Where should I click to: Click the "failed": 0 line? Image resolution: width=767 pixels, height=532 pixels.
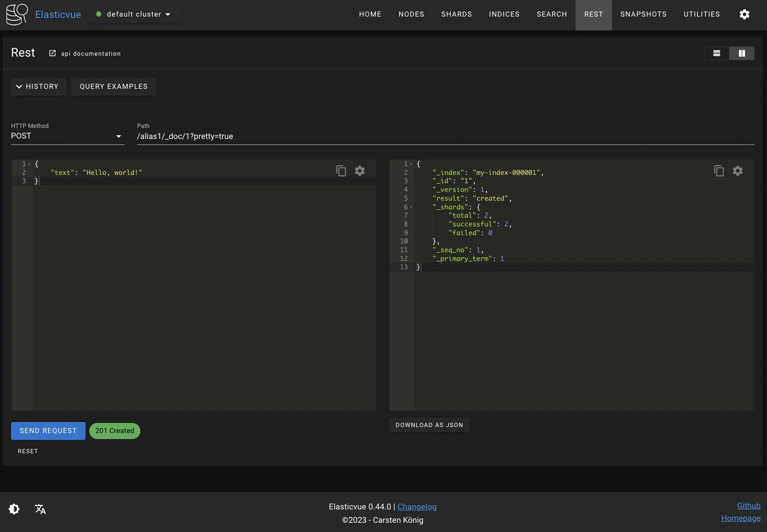pyautogui.click(x=471, y=233)
